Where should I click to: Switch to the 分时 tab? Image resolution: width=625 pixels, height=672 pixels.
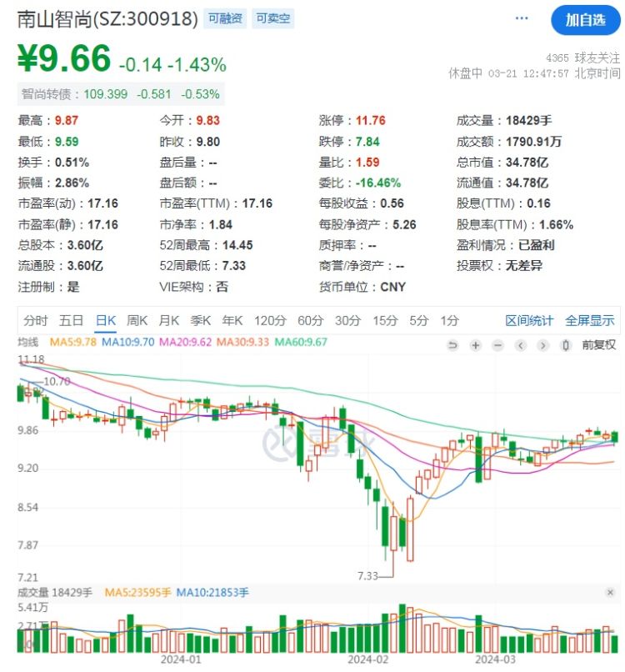click(36, 320)
